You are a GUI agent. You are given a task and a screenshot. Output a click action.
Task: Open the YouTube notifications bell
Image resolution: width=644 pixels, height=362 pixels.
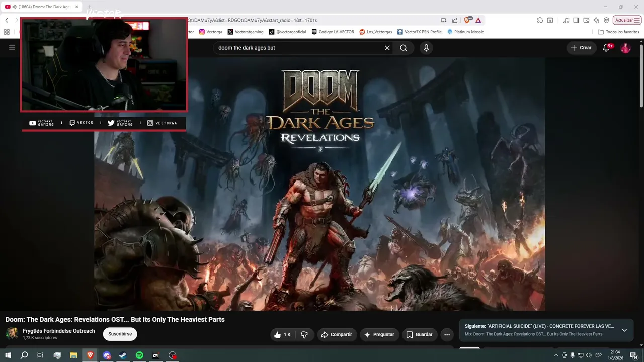607,48
